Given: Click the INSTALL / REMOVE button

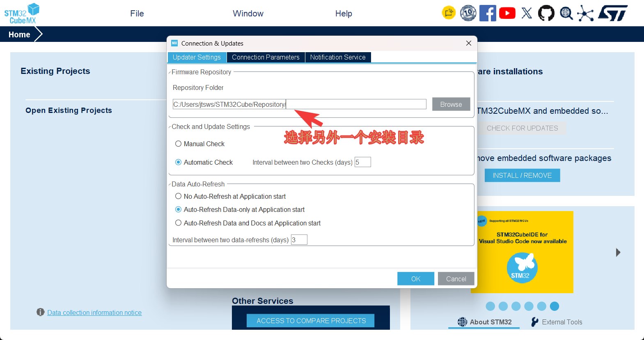Looking at the screenshot, I should [522, 175].
